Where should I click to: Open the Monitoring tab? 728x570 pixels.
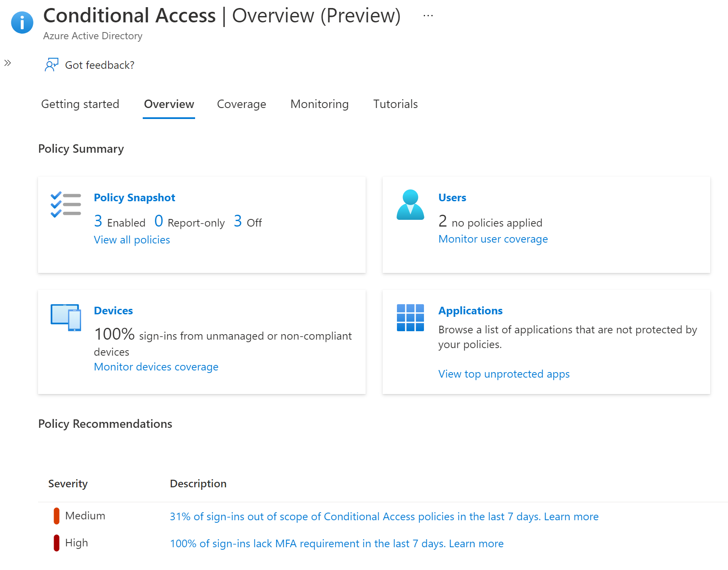[x=319, y=104]
